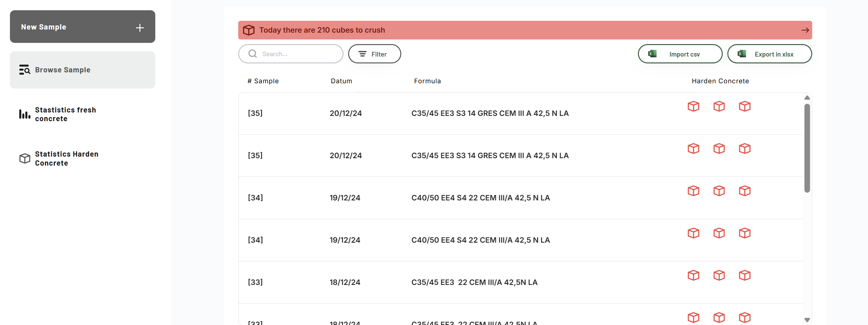868x325 pixels.
Task: Click date 18/12/24 in the fully visible [33] row
Action: [345, 282]
